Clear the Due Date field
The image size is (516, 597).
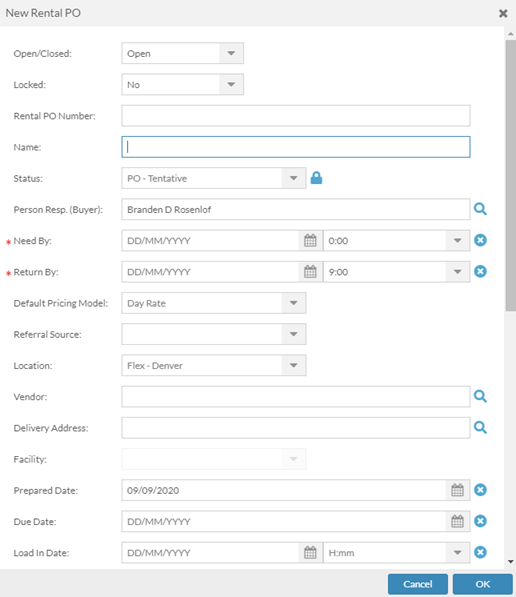pos(480,521)
